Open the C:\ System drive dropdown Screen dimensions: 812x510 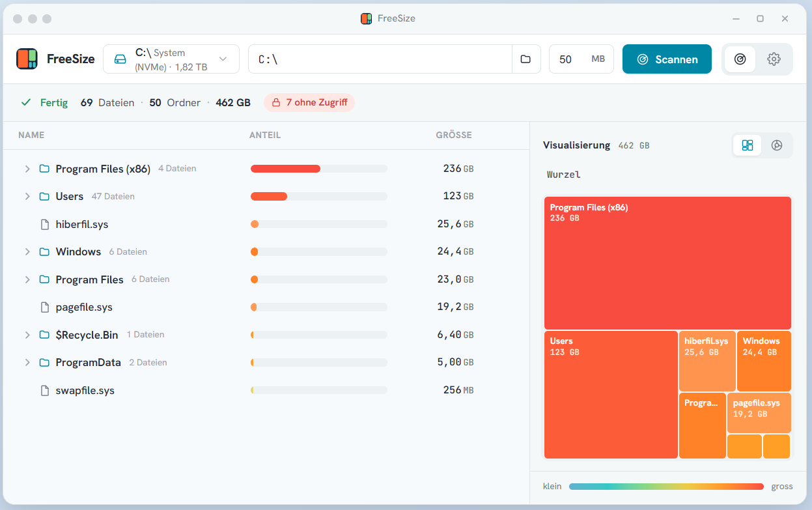tap(171, 59)
